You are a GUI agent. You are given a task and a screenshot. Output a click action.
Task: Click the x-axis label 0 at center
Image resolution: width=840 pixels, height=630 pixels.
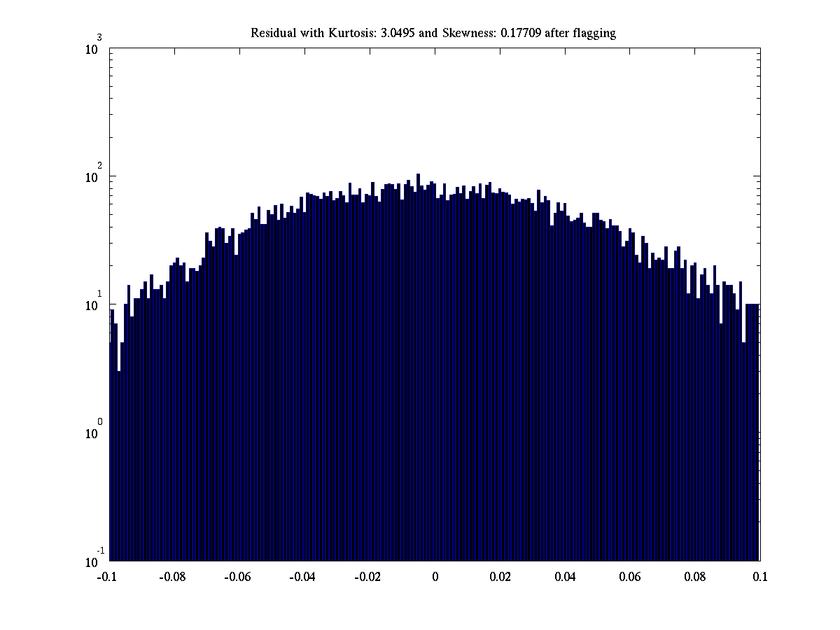(435, 577)
